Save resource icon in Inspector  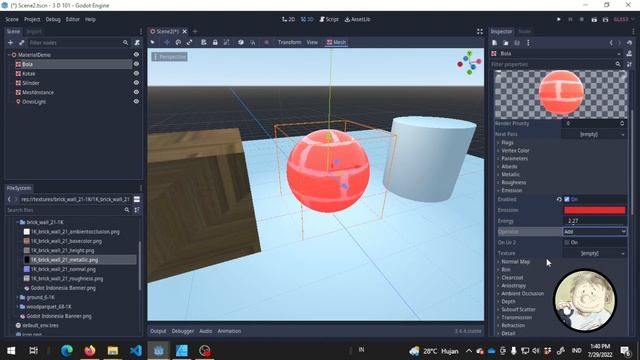tap(517, 43)
